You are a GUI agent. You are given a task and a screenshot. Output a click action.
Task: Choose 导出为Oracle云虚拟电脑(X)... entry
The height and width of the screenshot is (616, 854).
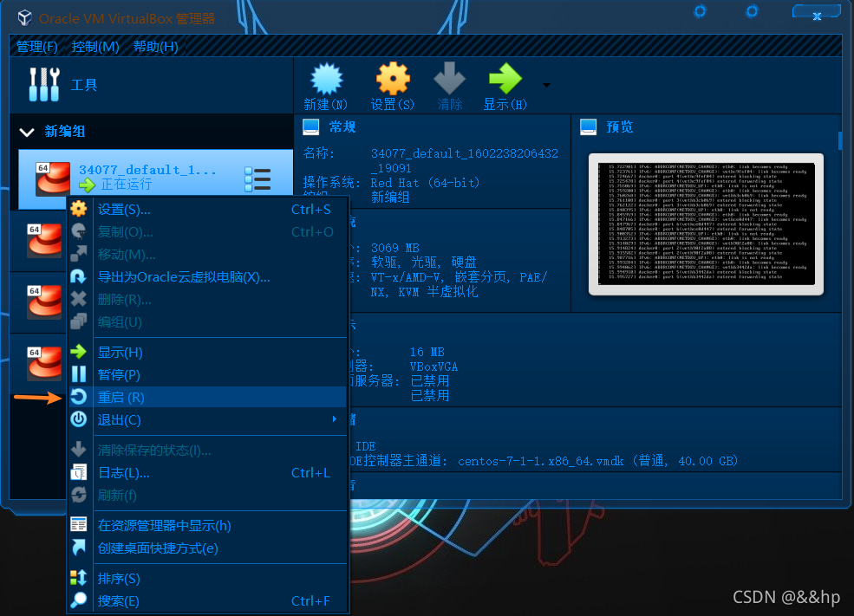(x=207, y=277)
